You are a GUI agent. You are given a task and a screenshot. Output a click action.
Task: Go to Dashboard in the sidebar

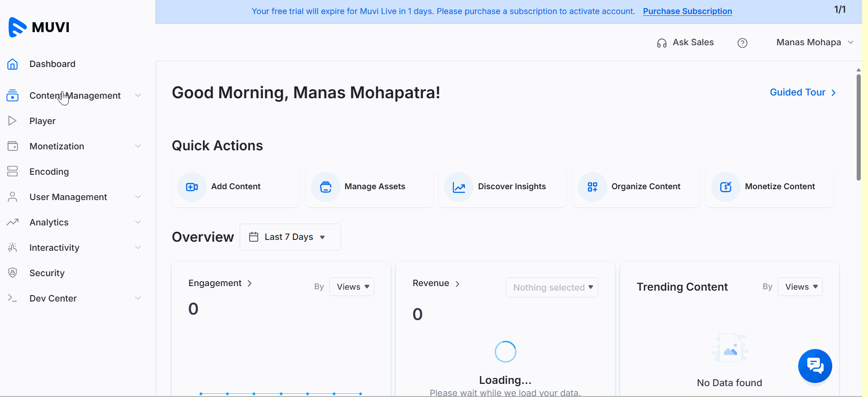pos(52,64)
